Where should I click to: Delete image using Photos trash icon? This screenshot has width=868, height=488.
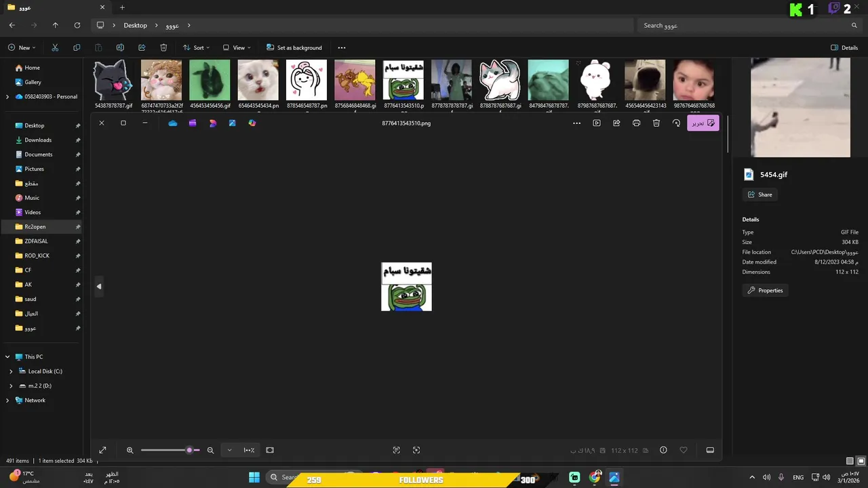pyautogui.click(x=656, y=123)
